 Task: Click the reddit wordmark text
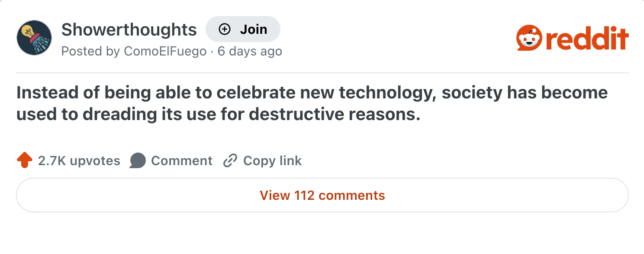click(x=586, y=39)
